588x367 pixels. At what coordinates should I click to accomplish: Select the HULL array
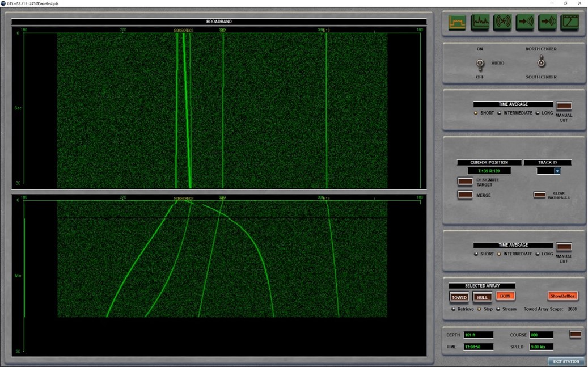pyautogui.click(x=482, y=297)
